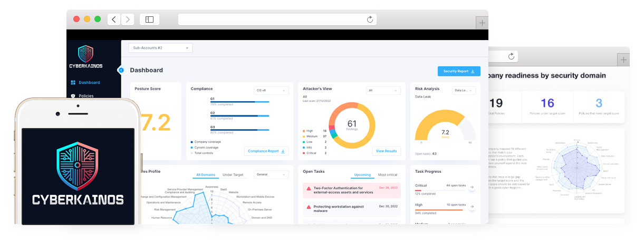This screenshot has width=644, height=244.
Task: Toggle the browser sidebar button
Action: pos(149,19)
